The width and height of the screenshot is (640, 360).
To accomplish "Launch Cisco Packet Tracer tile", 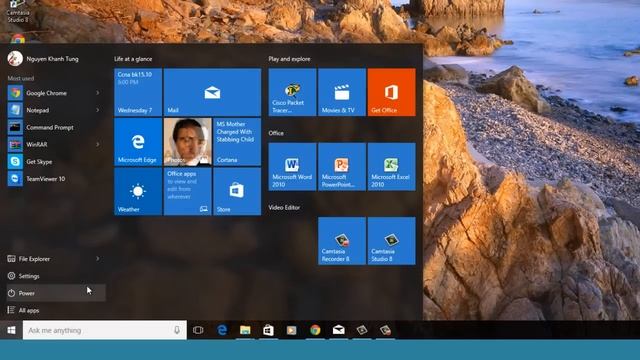I will pyautogui.click(x=292, y=92).
